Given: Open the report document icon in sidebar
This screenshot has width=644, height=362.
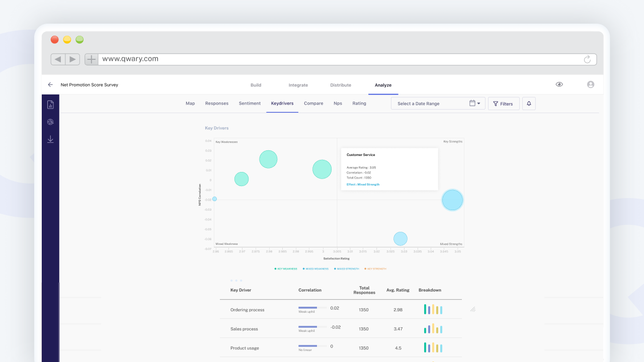Looking at the screenshot, I should point(50,105).
